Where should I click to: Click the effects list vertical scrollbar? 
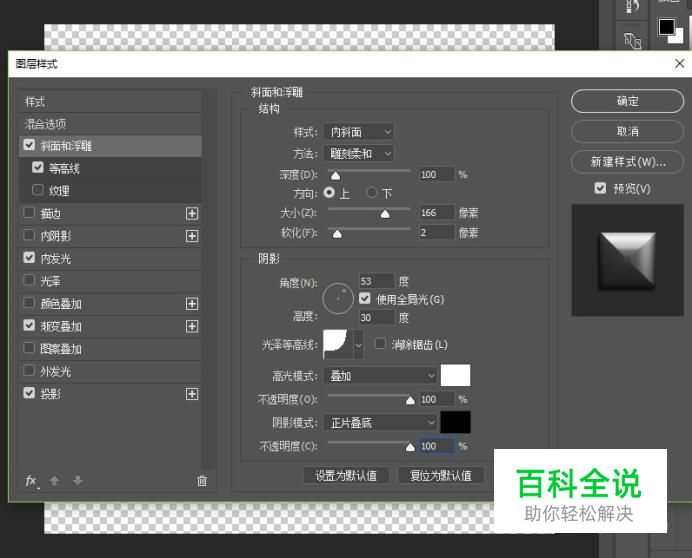tap(211, 278)
